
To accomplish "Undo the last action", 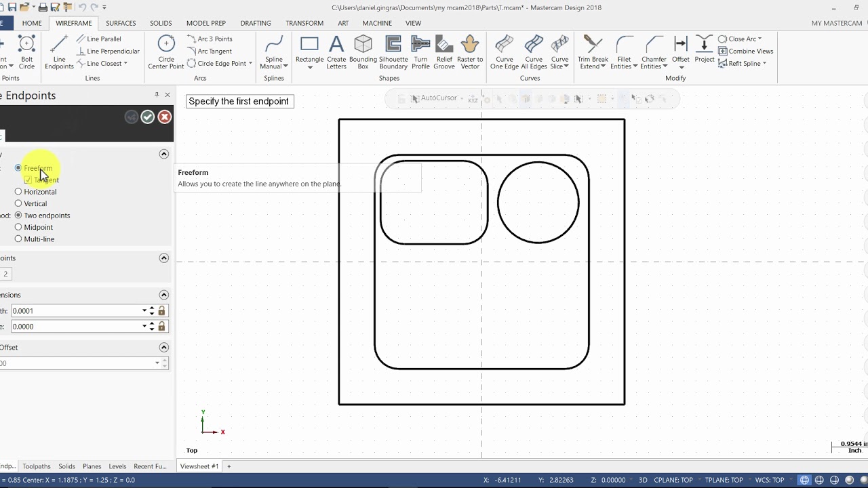I will coord(82,7).
